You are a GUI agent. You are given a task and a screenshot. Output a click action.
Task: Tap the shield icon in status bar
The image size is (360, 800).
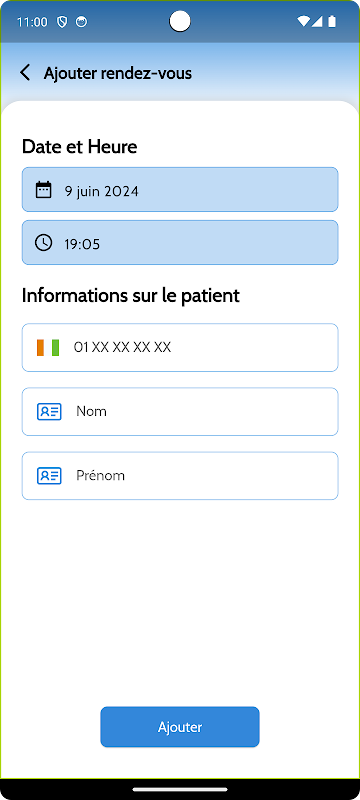[62, 22]
